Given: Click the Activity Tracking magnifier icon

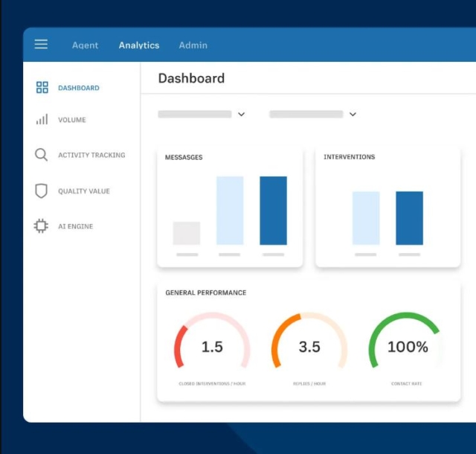Looking at the screenshot, I should (x=42, y=155).
